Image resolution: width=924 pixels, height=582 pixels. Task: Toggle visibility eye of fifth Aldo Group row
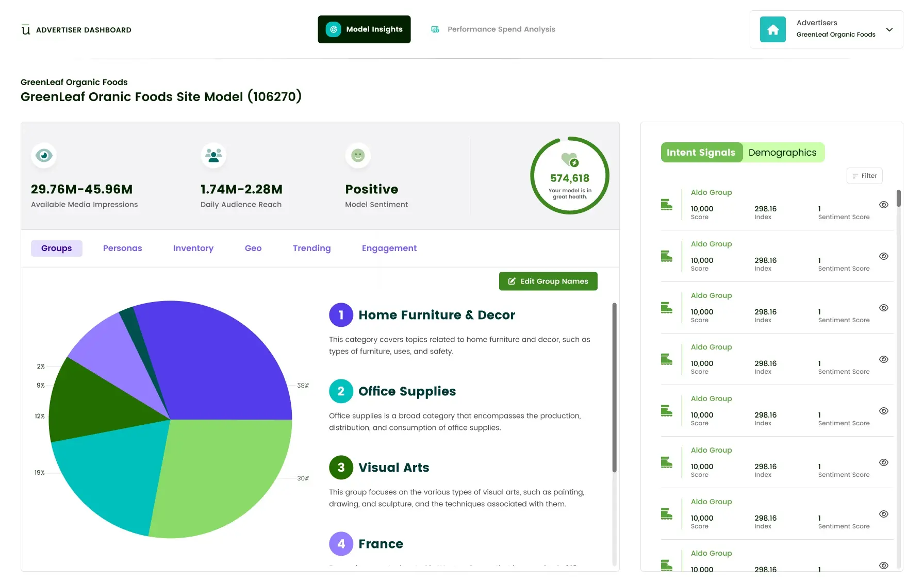[883, 411]
